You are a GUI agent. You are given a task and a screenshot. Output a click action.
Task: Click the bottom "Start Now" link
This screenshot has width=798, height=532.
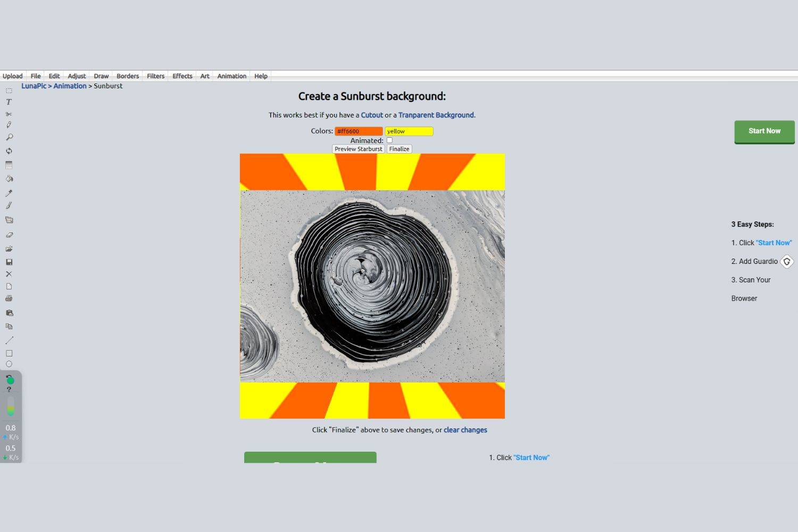click(x=531, y=458)
